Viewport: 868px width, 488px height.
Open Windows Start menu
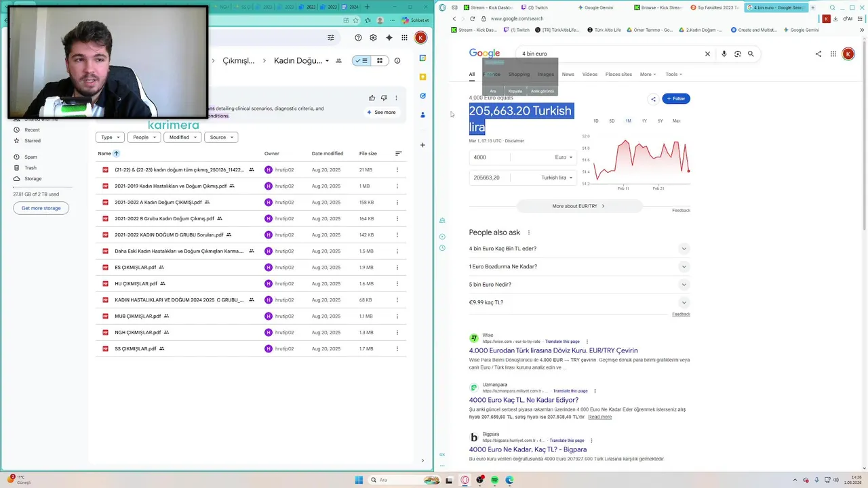coord(359,480)
